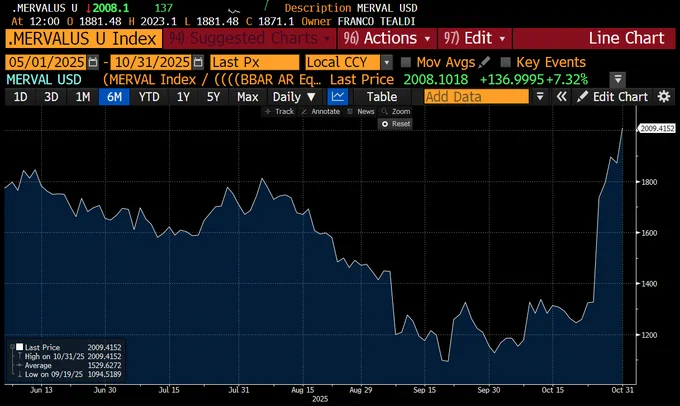This screenshot has height=406, width=680.
Task: Click the Add Data input field
Action: point(476,96)
